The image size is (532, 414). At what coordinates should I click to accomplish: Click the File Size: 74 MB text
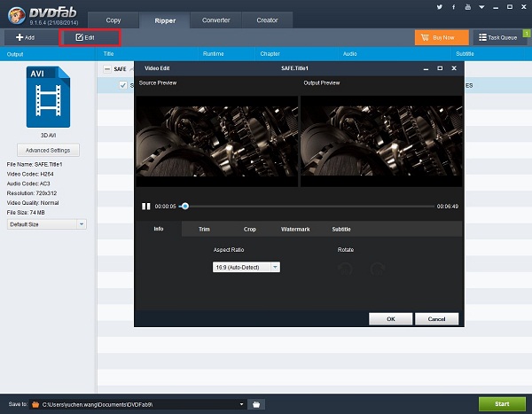[x=26, y=213]
